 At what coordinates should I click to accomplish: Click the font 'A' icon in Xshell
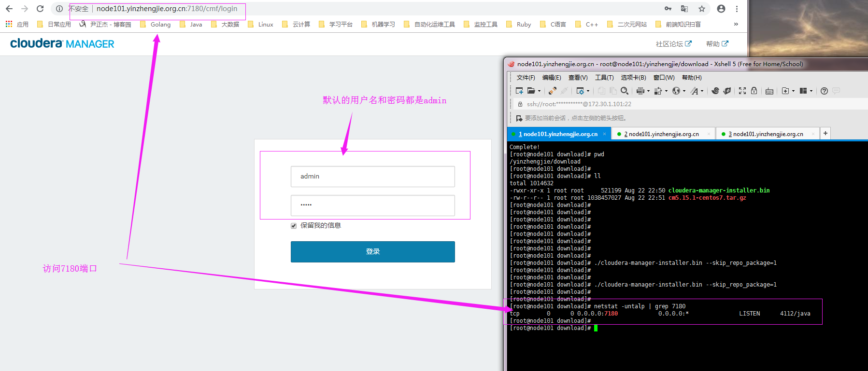[694, 91]
